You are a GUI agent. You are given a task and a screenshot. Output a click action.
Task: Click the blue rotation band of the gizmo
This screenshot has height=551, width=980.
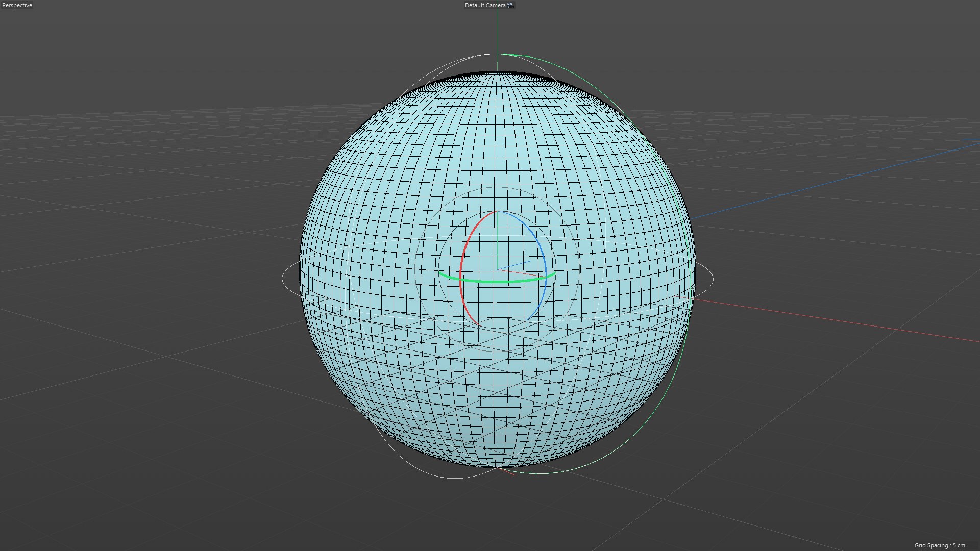541,250
